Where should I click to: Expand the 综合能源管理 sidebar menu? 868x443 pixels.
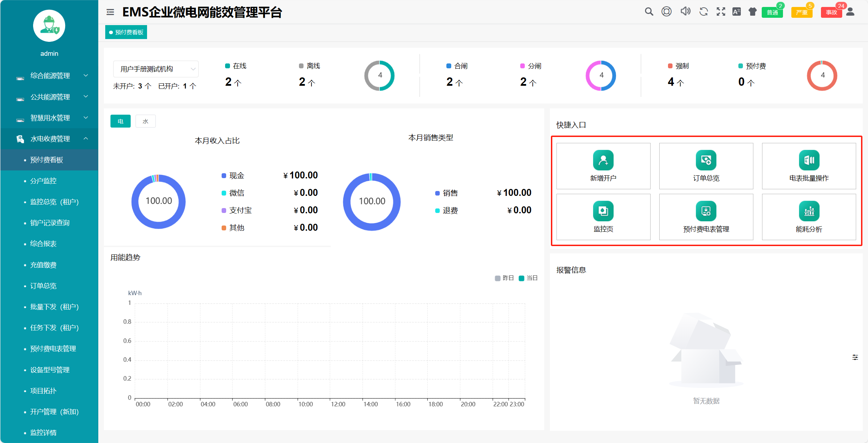tap(50, 76)
